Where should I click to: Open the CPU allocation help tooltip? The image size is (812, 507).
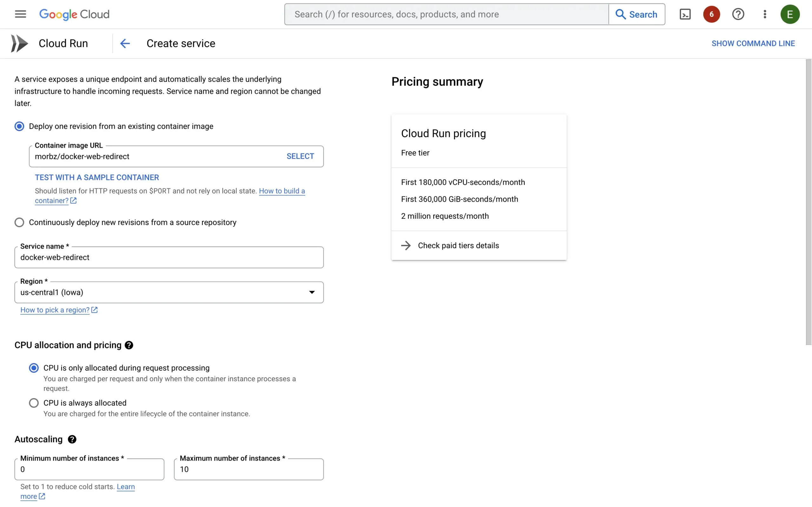tap(129, 345)
